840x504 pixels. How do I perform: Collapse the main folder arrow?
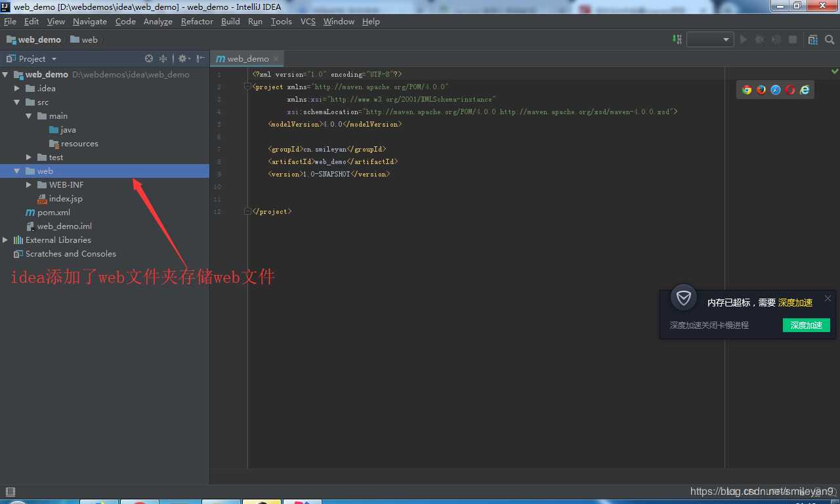coord(29,116)
